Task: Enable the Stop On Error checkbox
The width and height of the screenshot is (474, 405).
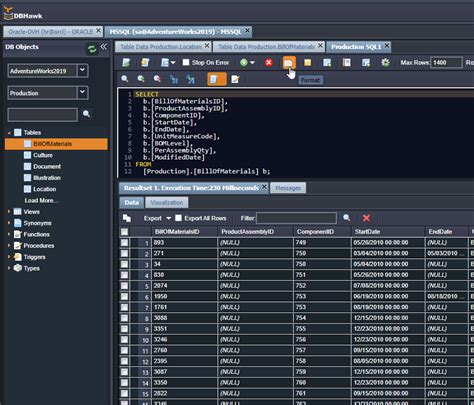Action: click(186, 62)
